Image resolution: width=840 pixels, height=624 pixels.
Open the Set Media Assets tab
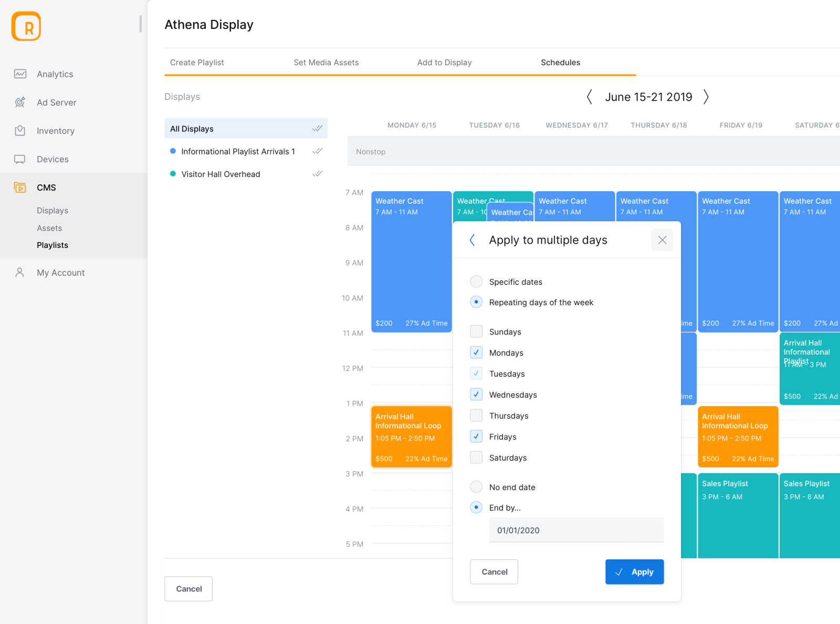tap(326, 63)
